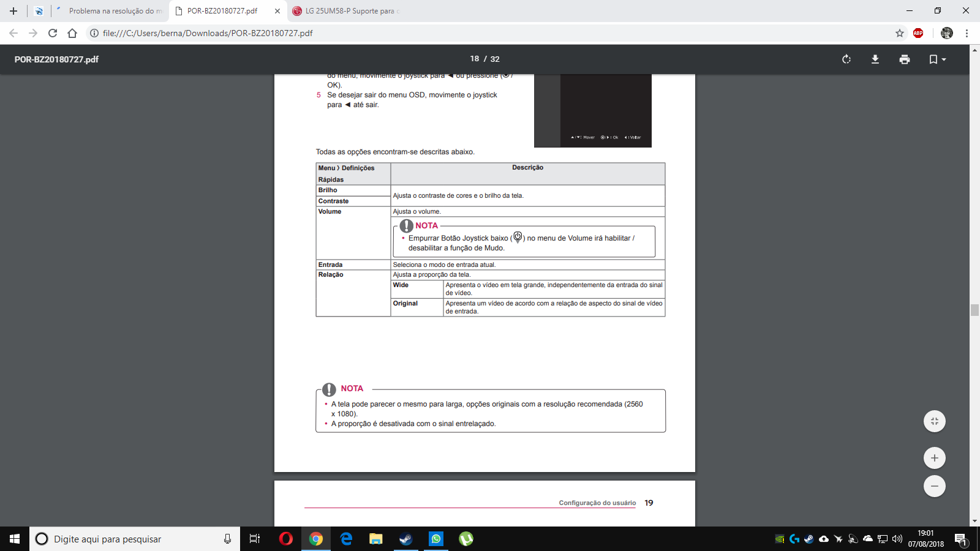Switch to Problema na resolução tab
The image size is (980, 551).
(x=109, y=11)
